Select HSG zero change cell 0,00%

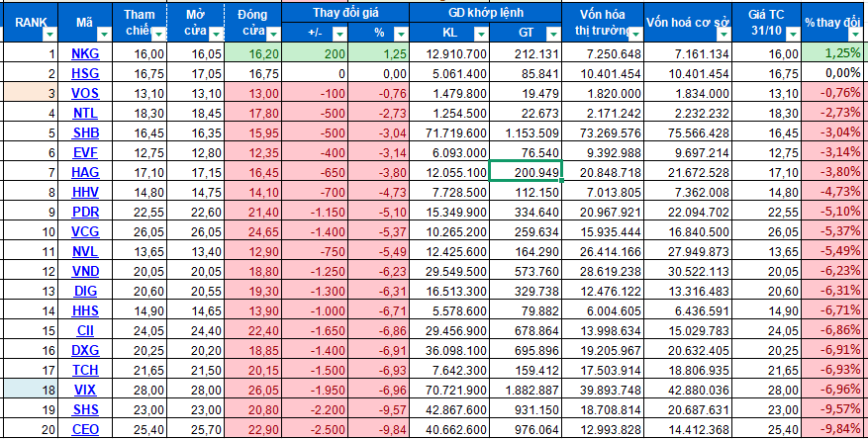tap(832, 73)
